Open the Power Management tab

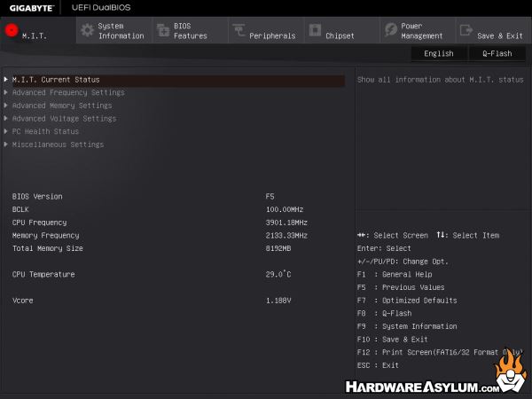(x=418, y=30)
